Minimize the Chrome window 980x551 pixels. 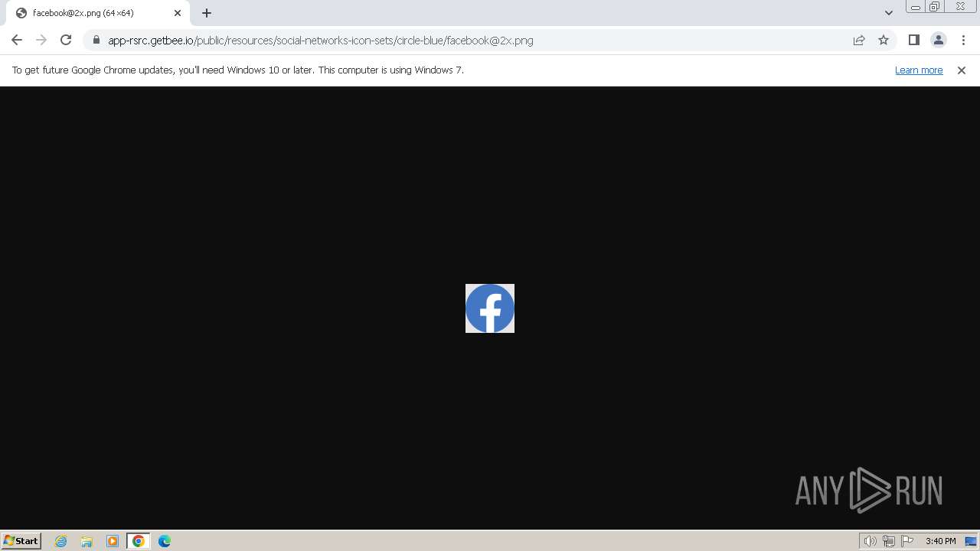tap(916, 7)
